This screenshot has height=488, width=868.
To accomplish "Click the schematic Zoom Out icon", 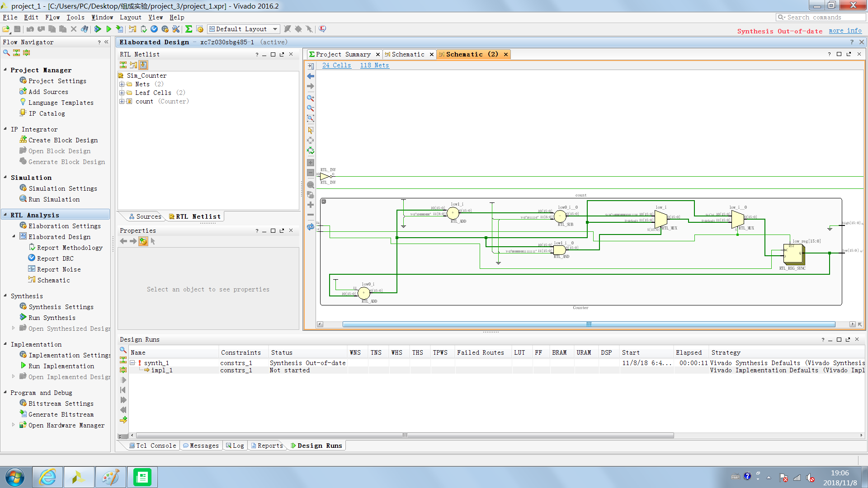I will [311, 108].
